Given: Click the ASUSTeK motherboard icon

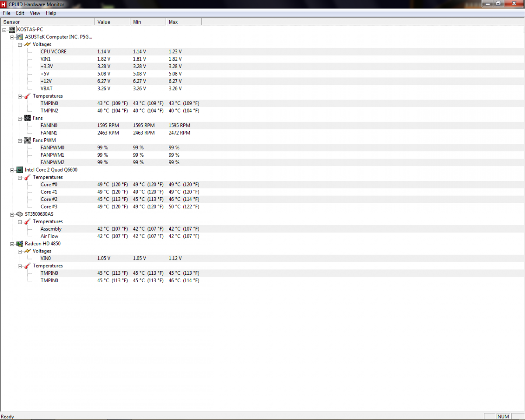Looking at the screenshot, I should pos(20,37).
